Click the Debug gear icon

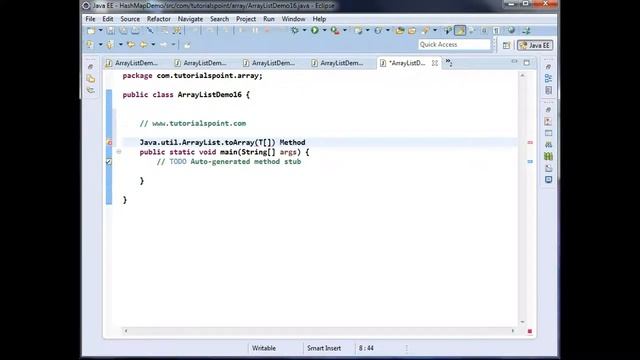295,31
